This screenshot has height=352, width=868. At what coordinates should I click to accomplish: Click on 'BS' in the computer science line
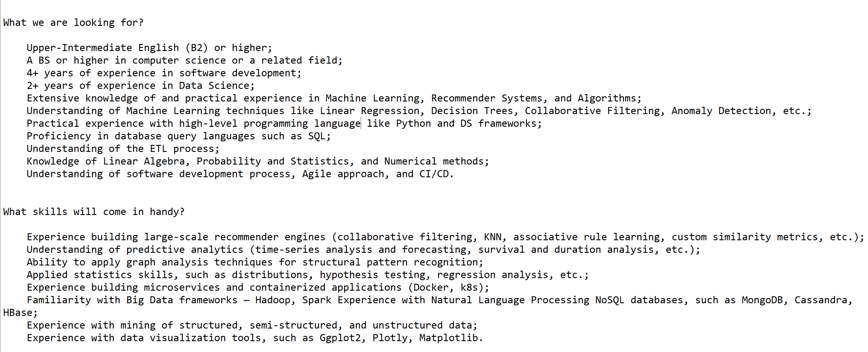tap(44, 60)
